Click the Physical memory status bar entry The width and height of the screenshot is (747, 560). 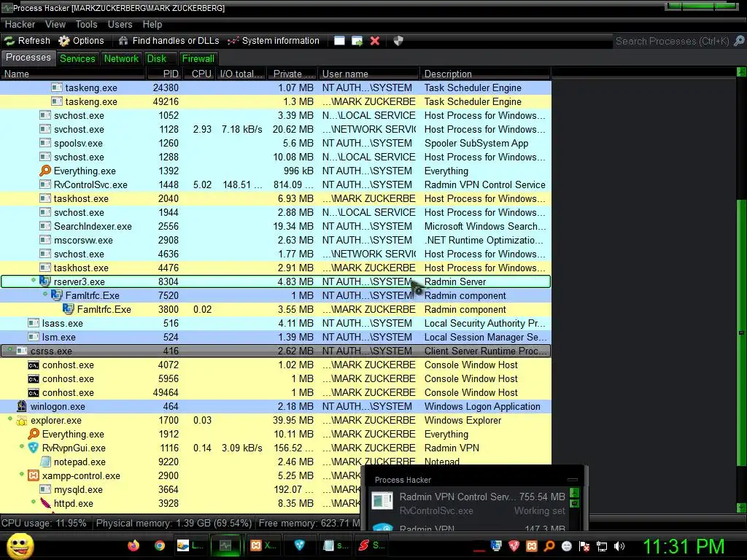174,524
